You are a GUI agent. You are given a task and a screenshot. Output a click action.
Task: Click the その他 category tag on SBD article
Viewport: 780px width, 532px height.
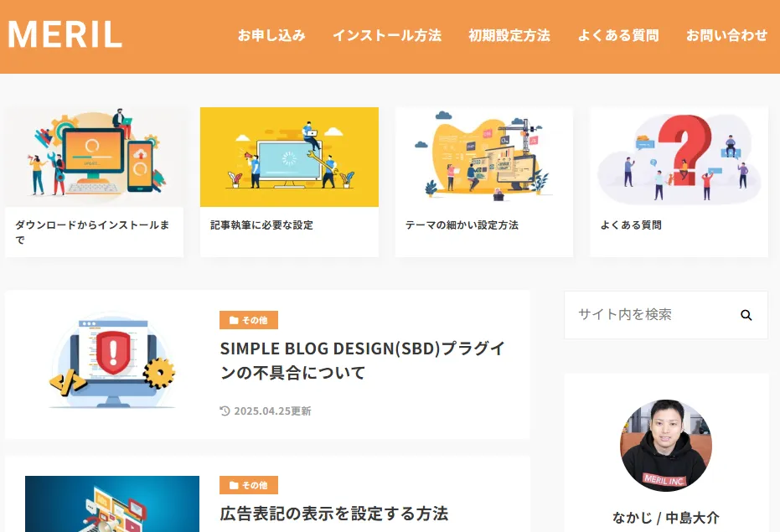point(249,320)
